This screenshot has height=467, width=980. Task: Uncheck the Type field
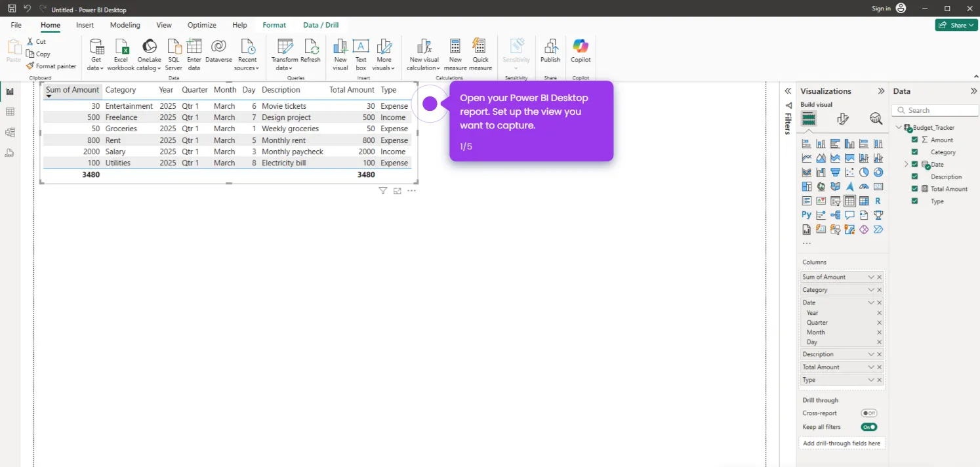tap(914, 201)
